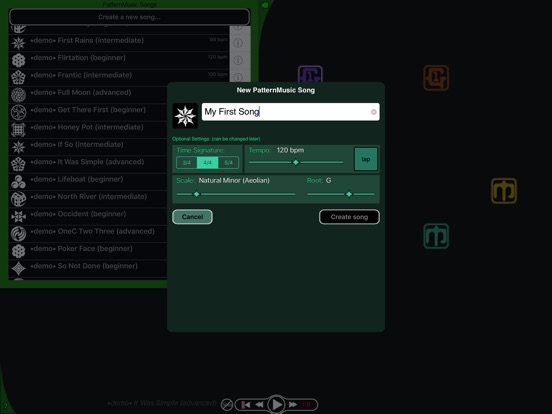
Task: Select the purple instrument icon
Action: [x=310, y=74]
